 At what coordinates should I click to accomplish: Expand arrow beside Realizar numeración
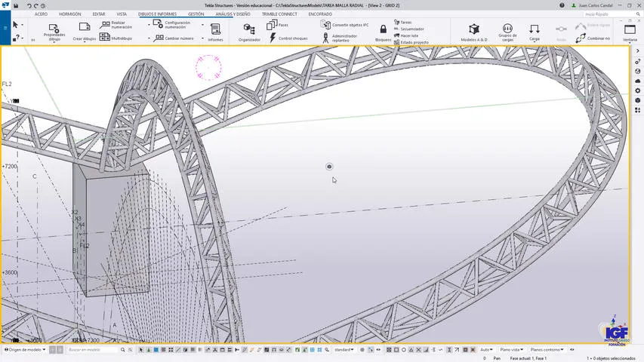pos(149,25)
